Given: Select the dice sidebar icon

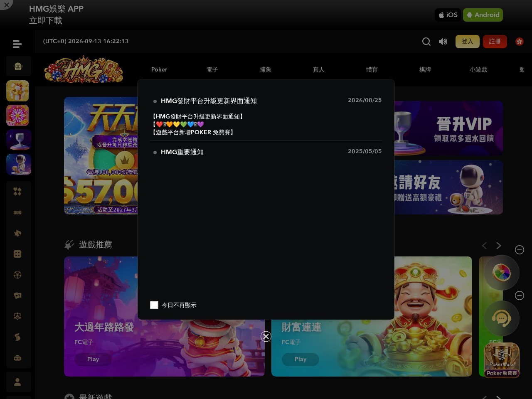Looking at the screenshot, I should coord(17,254).
